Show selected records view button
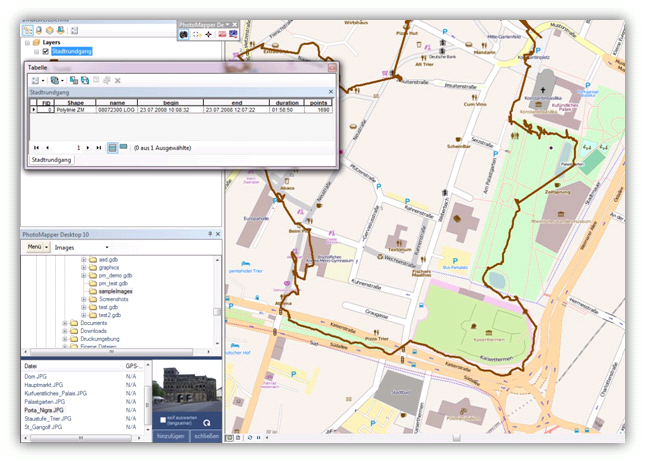This screenshot has width=645, height=463. pyautogui.click(x=123, y=147)
